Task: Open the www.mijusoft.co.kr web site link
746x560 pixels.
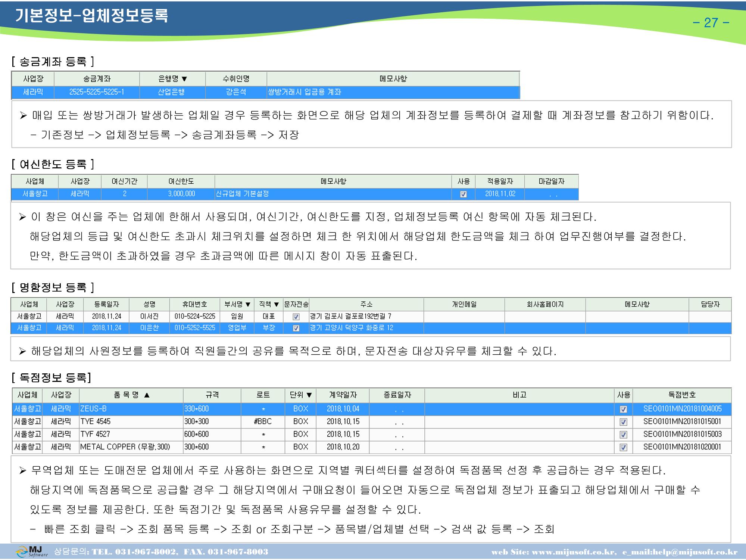Action: [x=574, y=553]
